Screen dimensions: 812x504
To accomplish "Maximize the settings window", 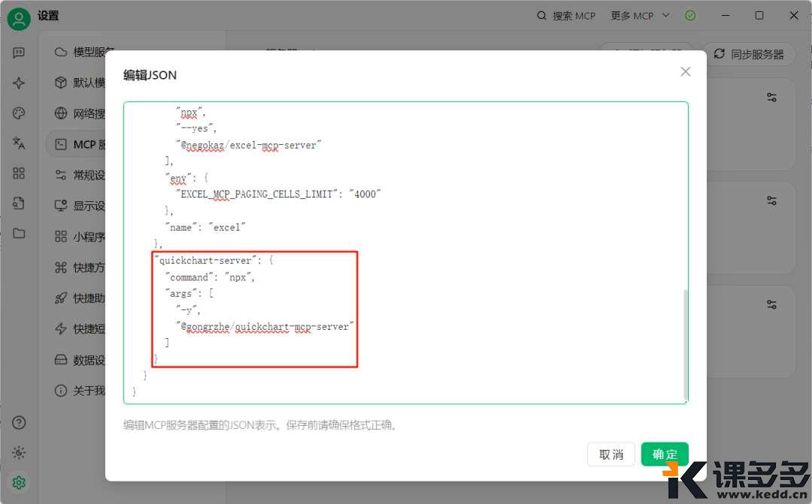I will [759, 16].
